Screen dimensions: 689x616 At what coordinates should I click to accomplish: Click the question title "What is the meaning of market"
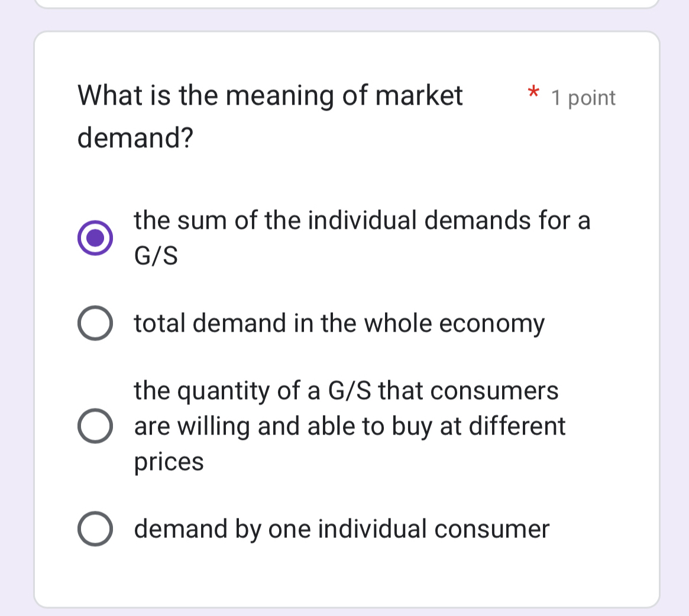coord(270,95)
